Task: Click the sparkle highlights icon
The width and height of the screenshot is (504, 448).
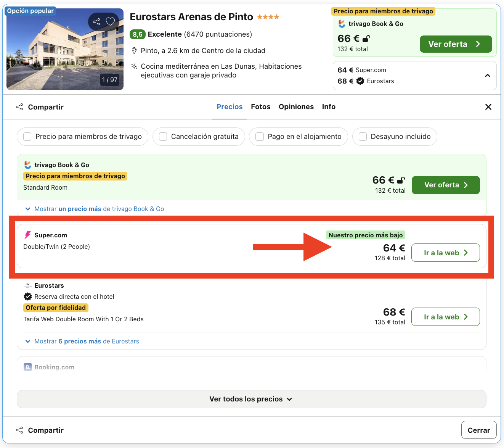Action: (x=134, y=66)
